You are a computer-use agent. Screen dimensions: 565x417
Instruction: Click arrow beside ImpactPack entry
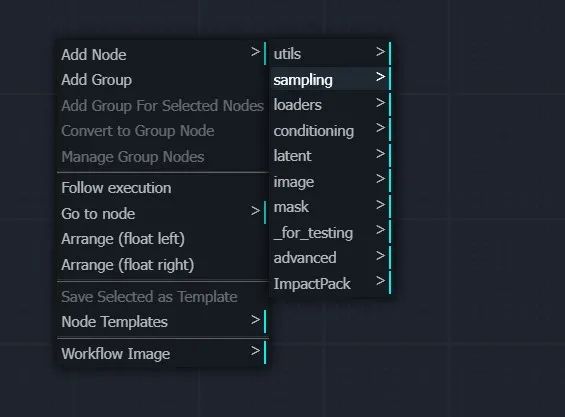tap(381, 281)
